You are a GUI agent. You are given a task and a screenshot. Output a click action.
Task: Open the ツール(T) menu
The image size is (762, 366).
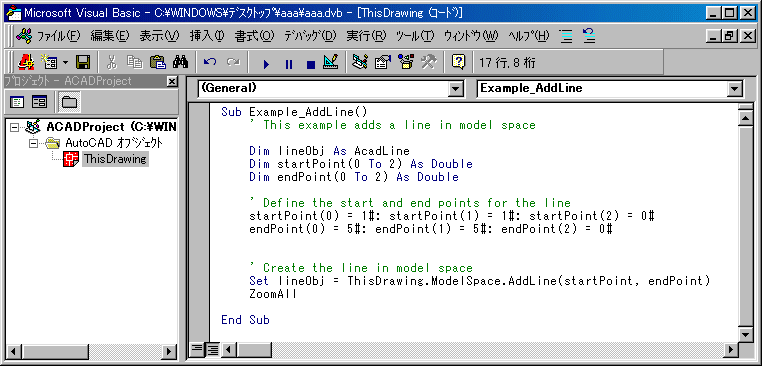(x=415, y=36)
